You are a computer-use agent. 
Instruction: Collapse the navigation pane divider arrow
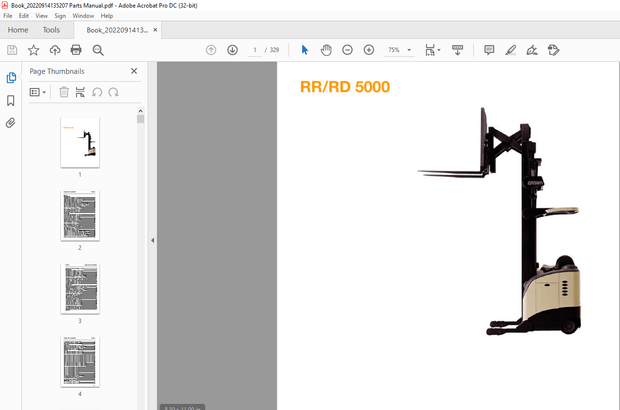click(152, 240)
